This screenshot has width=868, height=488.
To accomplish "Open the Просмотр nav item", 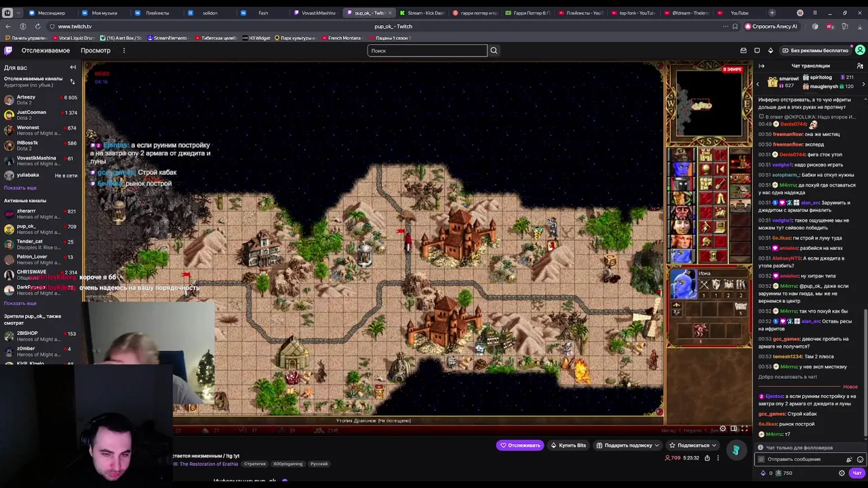I will tap(96, 50).
